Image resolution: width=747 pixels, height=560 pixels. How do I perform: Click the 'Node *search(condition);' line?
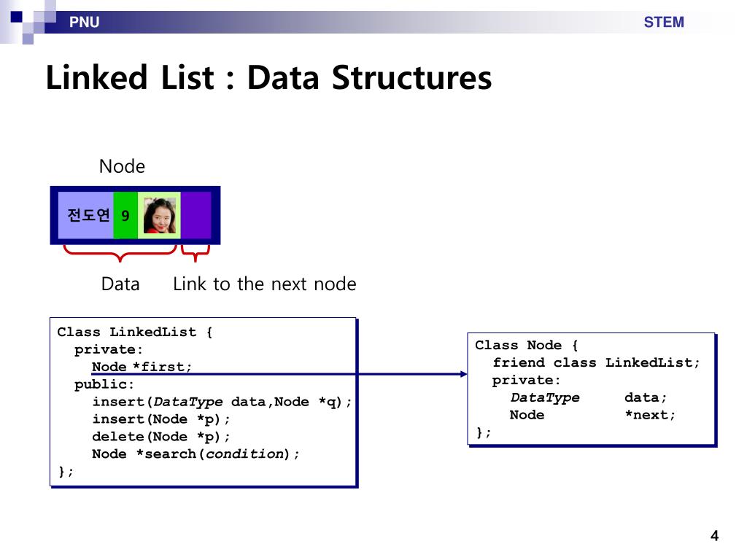pyautogui.click(x=196, y=454)
